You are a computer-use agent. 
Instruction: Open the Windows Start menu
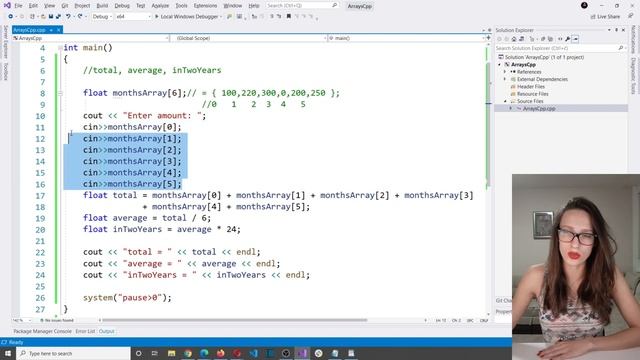8,353
